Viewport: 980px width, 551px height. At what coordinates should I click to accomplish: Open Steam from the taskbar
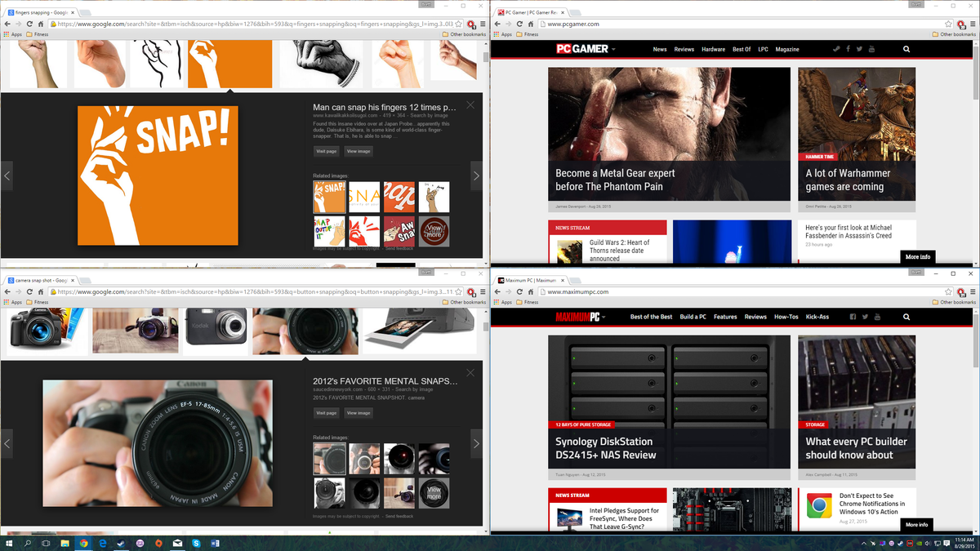click(x=121, y=543)
